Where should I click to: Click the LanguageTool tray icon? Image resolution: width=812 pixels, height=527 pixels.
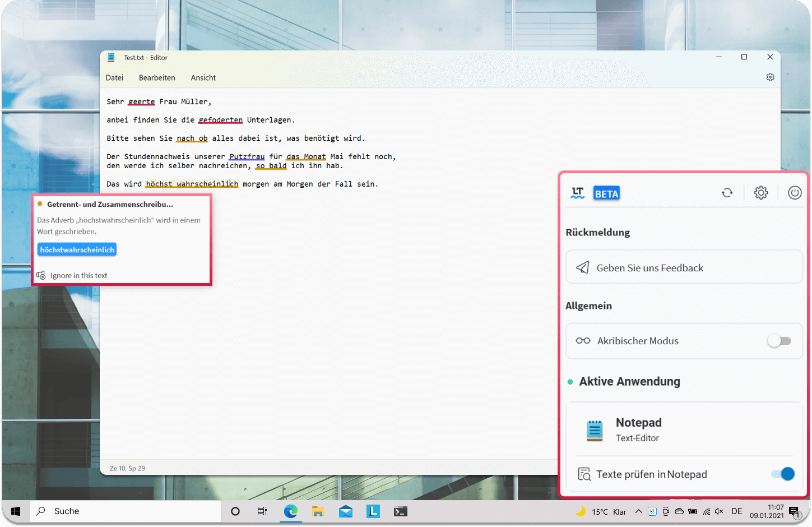[652, 511]
